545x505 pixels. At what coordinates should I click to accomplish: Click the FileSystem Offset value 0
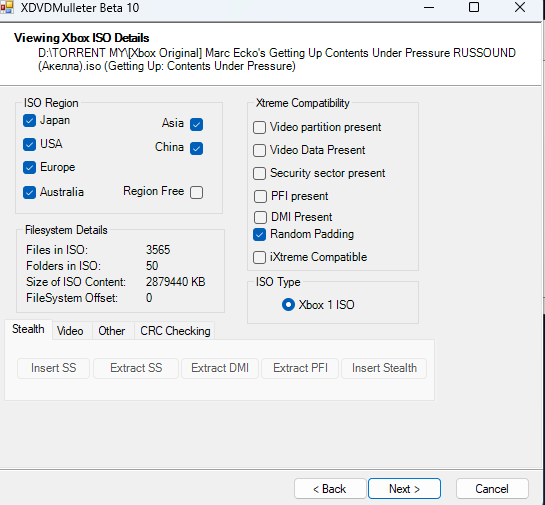(149, 298)
